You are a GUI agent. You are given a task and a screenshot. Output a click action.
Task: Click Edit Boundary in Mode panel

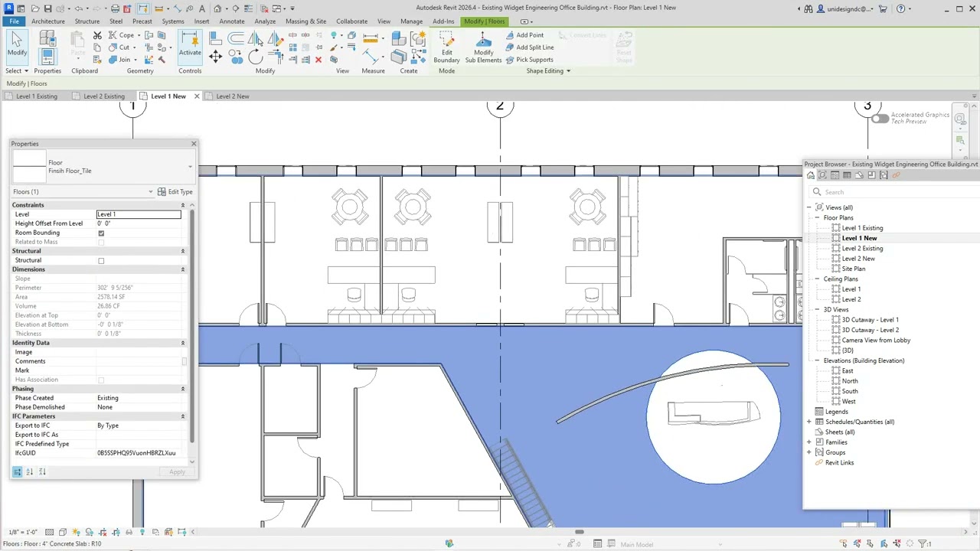(446, 47)
